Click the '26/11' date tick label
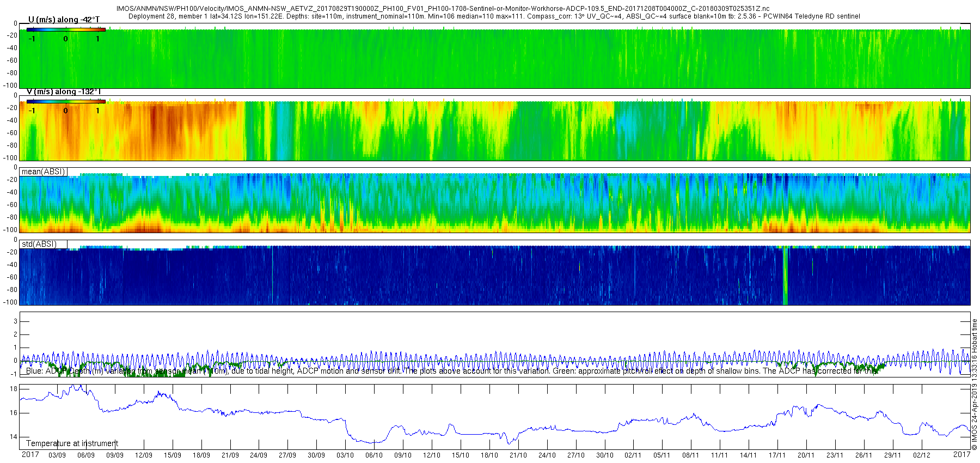Image resolution: width=980 pixels, height=463 pixels. [864, 455]
